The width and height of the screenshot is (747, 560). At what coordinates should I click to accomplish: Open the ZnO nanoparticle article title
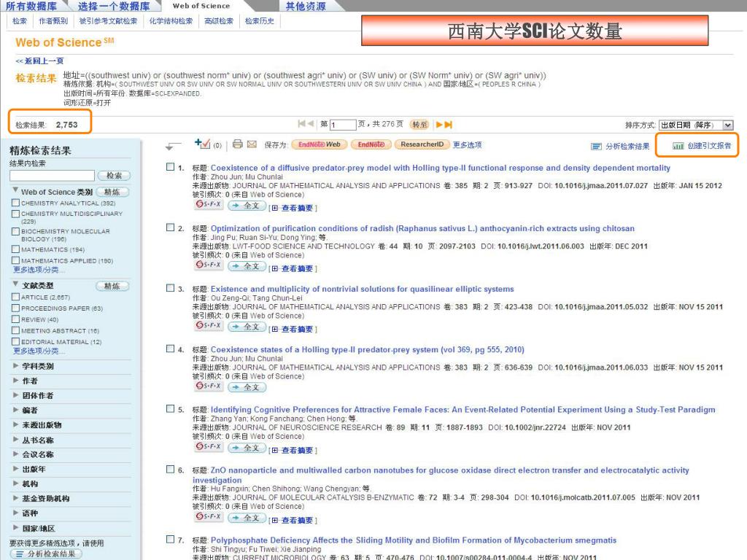click(441, 475)
